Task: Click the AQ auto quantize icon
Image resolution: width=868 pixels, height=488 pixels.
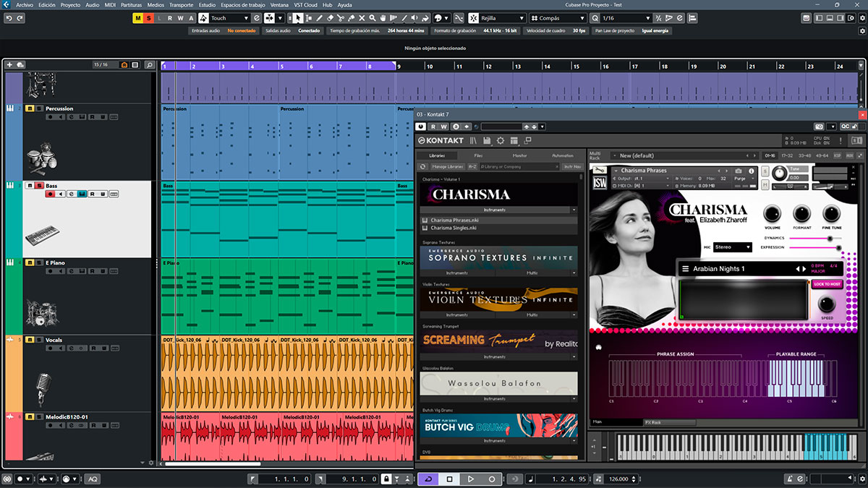Action: click(x=93, y=479)
